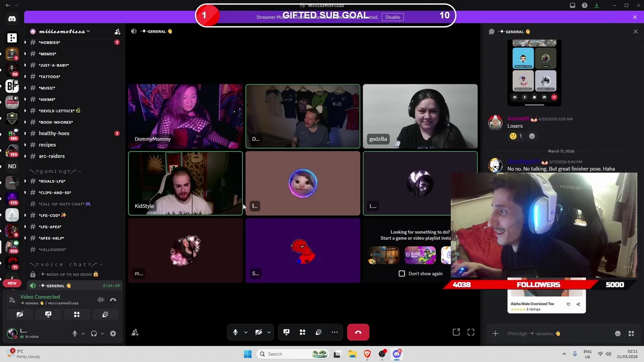
Task: Open Windows taskbar search box
Action: pyautogui.click(x=292, y=354)
